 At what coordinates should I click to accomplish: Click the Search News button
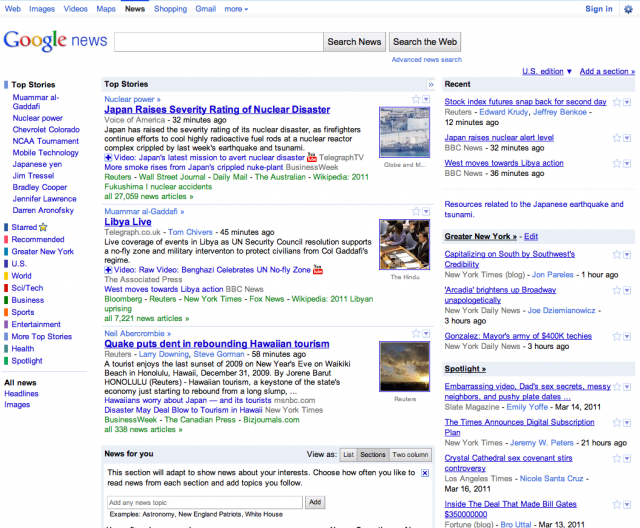[354, 42]
